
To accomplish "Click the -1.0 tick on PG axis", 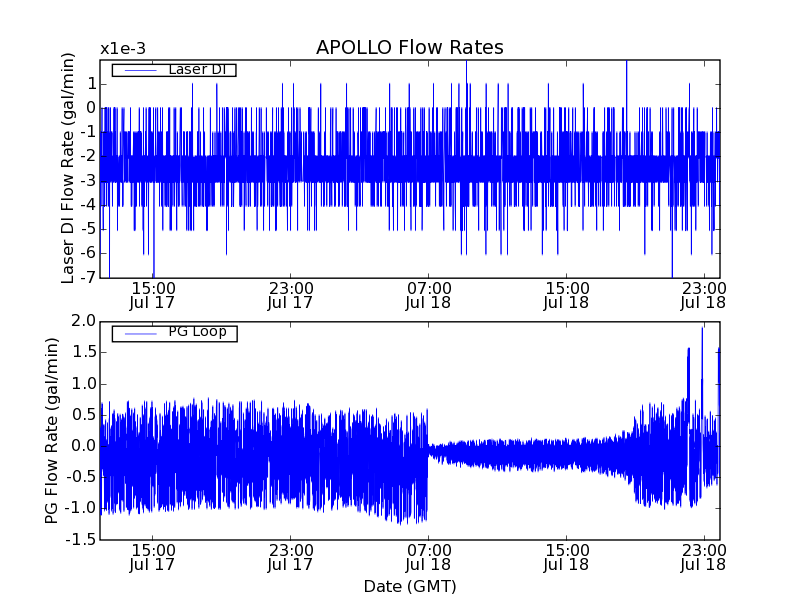I will [81, 508].
